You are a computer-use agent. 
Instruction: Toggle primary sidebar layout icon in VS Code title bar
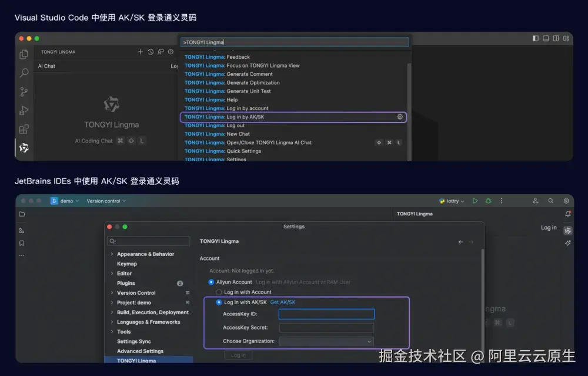pyautogui.click(x=536, y=38)
